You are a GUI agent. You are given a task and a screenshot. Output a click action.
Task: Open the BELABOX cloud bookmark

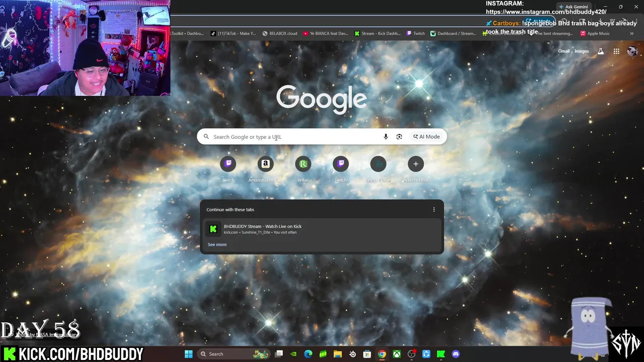click(x=280, y=34)
